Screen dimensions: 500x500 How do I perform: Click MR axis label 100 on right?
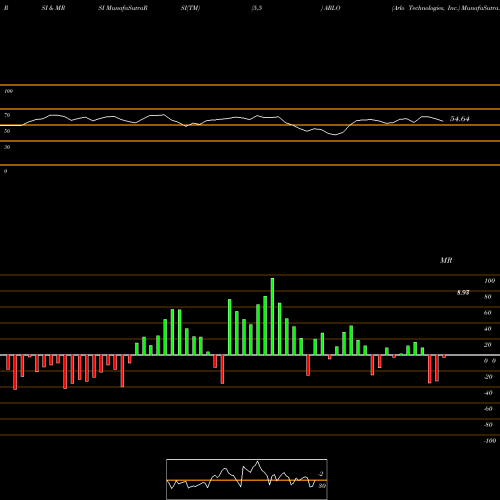click(x=489, y=281)
